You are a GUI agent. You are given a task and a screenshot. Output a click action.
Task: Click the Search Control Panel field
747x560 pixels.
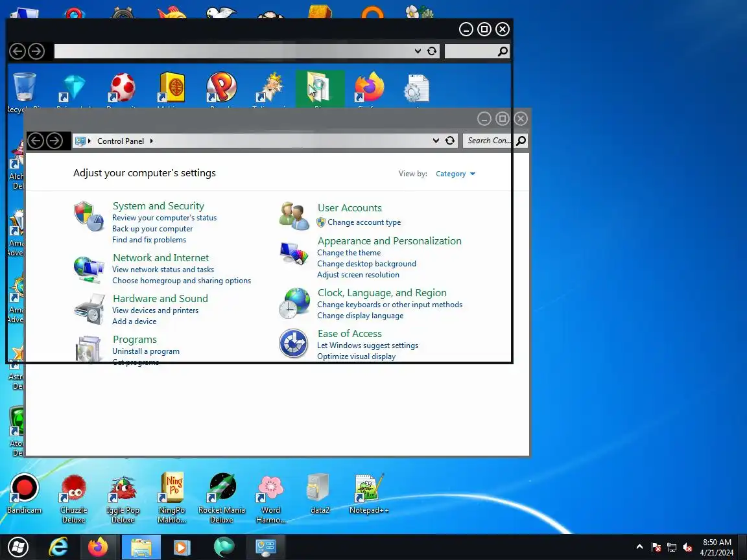pyautogui.click(x=489, y=141)
